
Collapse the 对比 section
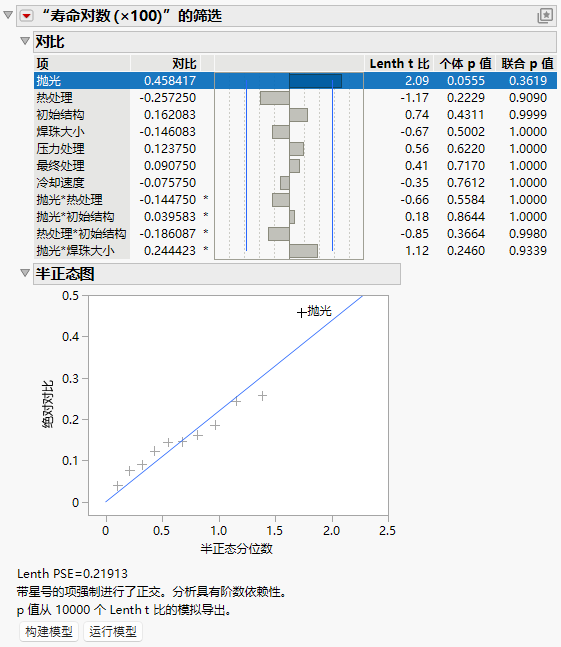coord(25,41)
